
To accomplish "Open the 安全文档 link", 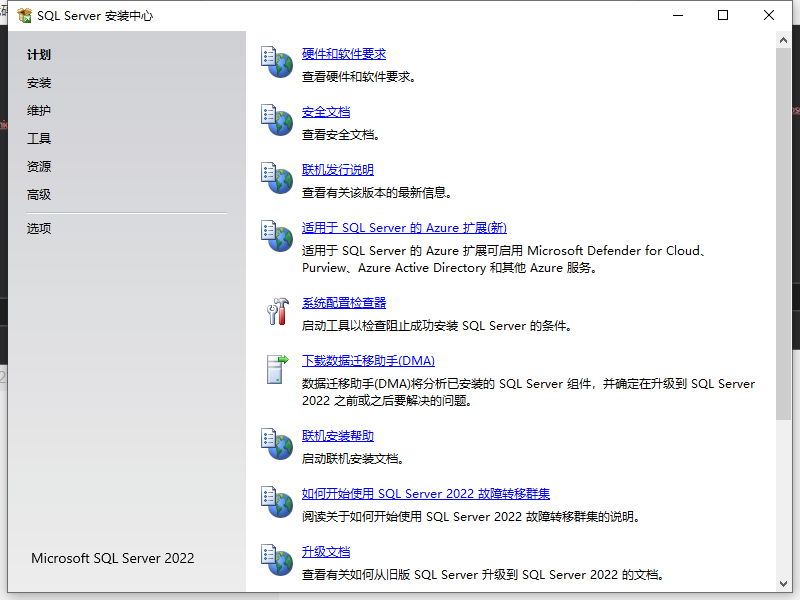I will tap(326, 112).
